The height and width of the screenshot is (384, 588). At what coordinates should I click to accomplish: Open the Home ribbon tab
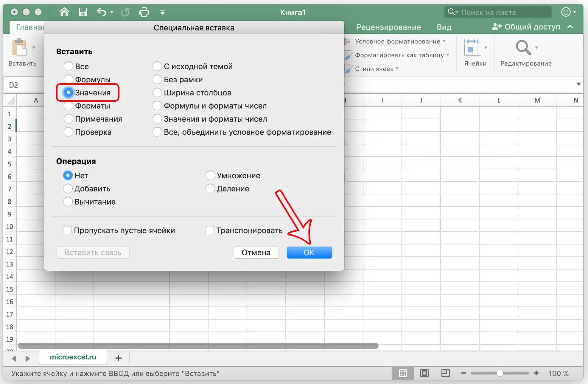coord(30,27)
